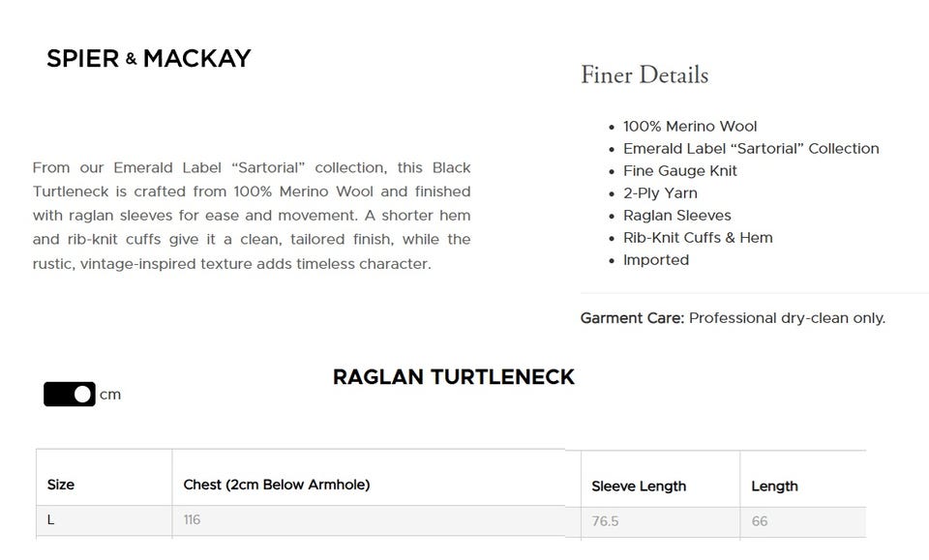
Task: Click the Size column header
Action: [61, 485]
